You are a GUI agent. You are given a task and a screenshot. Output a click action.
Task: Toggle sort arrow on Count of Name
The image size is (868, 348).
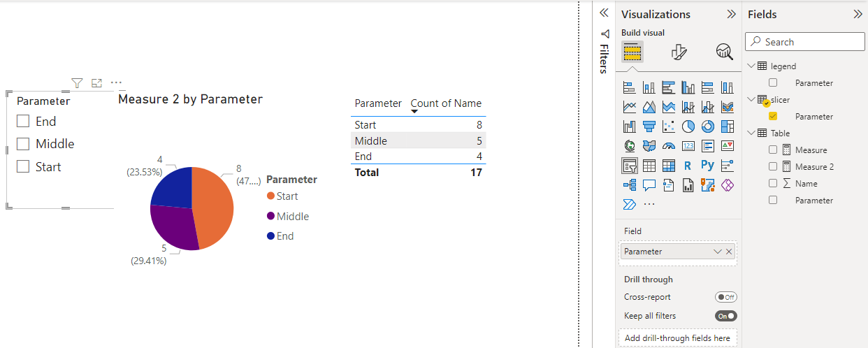(x=414, y=111)
